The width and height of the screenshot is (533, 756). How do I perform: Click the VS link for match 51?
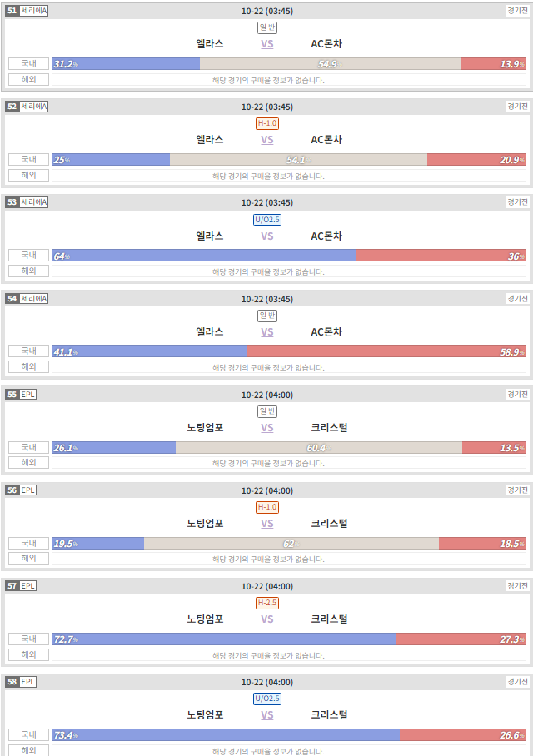tap(267, 44)
